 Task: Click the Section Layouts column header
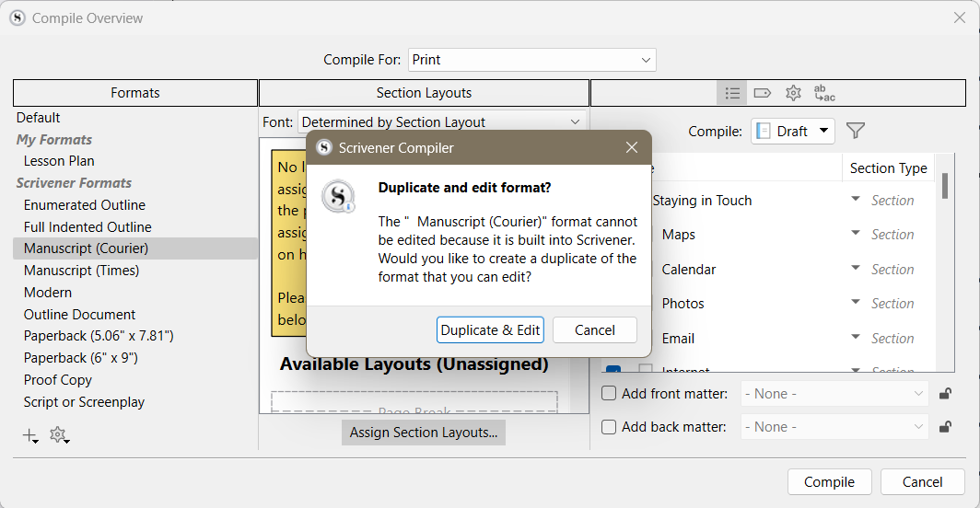424,93
